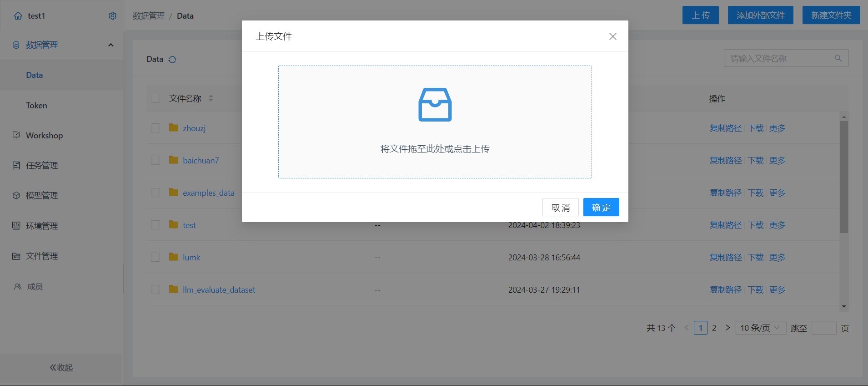Open Workshop in the sidebar
The width and height of the screenshot is (868, 386).
44,136
